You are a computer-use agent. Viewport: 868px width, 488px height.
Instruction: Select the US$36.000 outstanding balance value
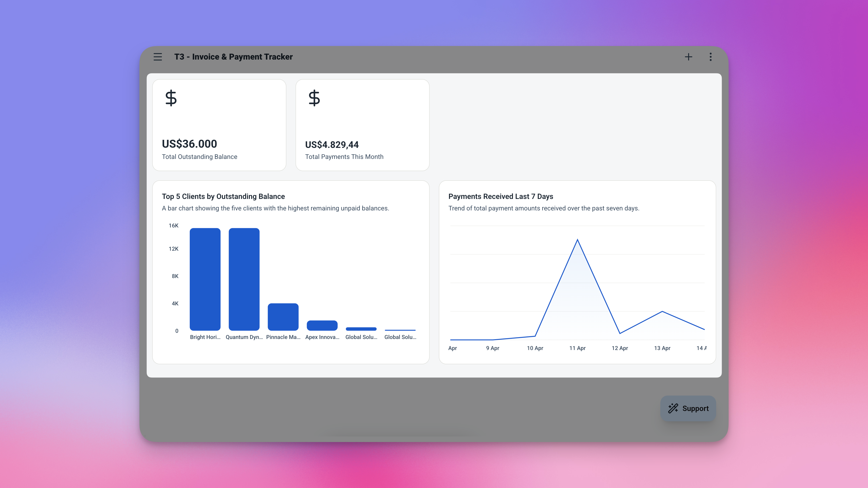pyautogui.click(x=189, y=144)
